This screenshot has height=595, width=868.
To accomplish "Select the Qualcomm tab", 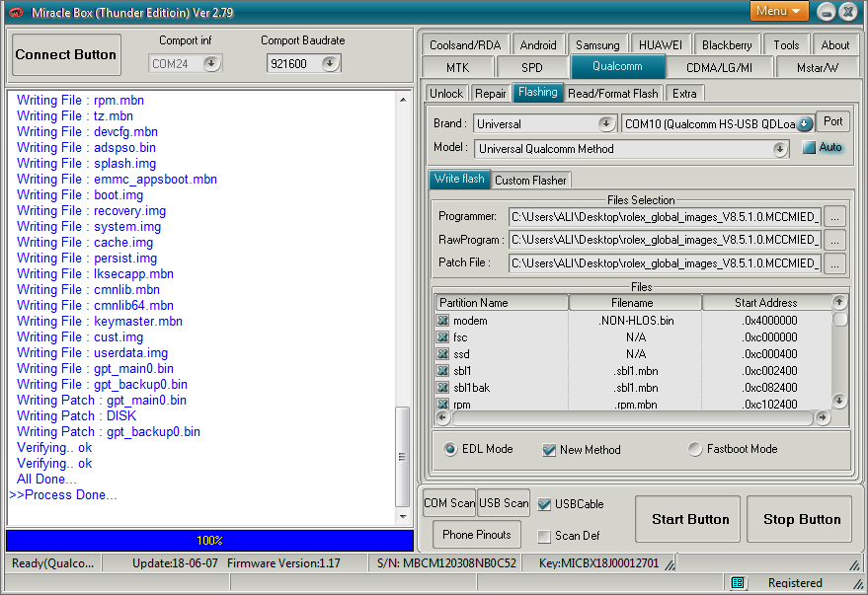I will [617, 66].
